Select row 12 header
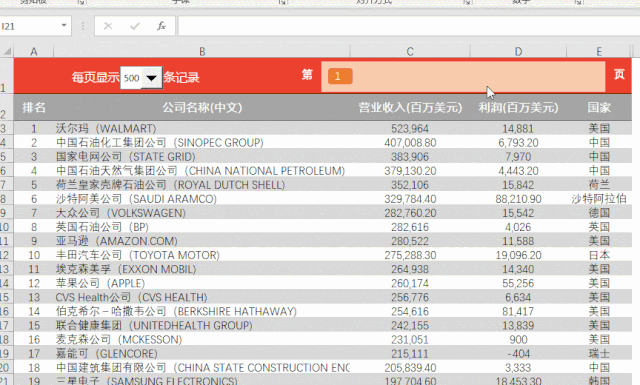The height and width of the screenshot is (385, 640). point(6,255)
